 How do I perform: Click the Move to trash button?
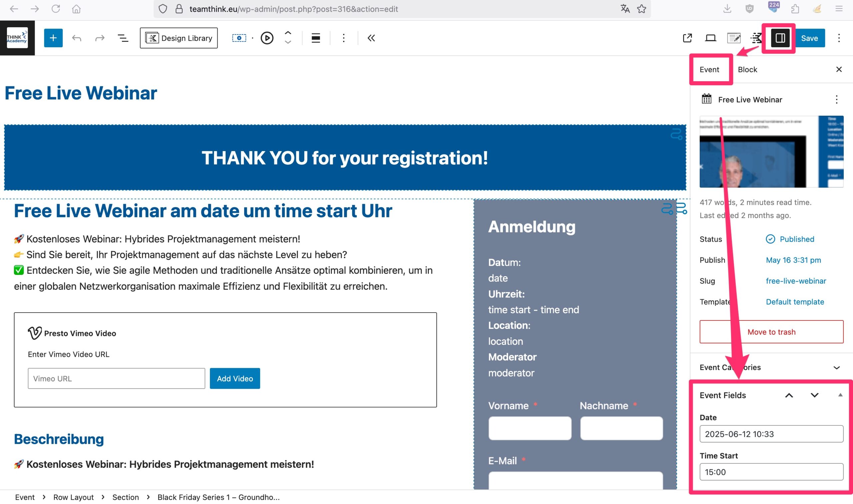pyautogui.click(x=771, y=332)
